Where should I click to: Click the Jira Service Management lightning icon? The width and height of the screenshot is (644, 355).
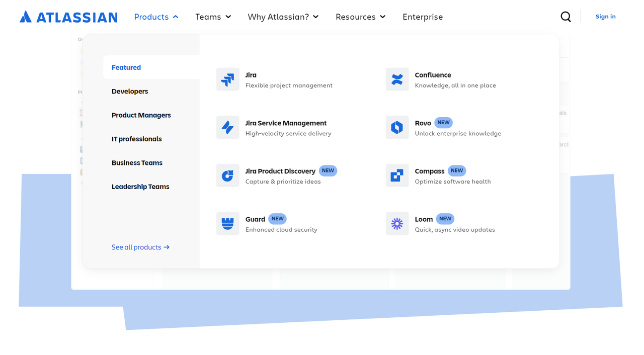coord(227,127)
